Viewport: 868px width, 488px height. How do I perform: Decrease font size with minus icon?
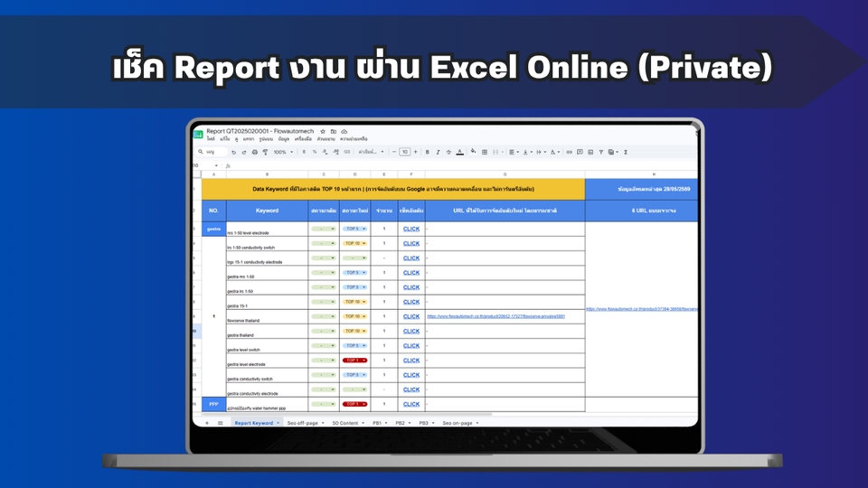click(394, 152)
